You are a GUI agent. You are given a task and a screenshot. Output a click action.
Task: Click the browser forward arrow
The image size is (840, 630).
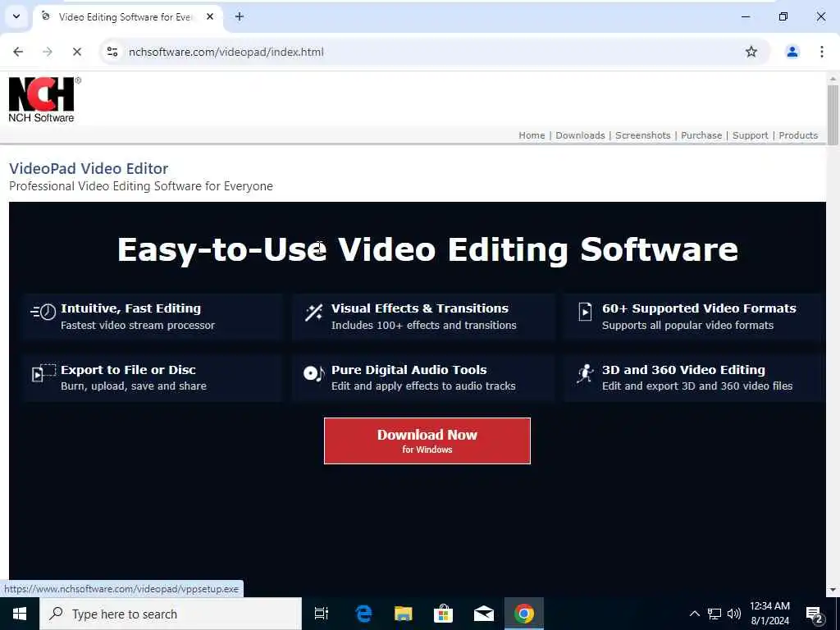coord(48,52)
